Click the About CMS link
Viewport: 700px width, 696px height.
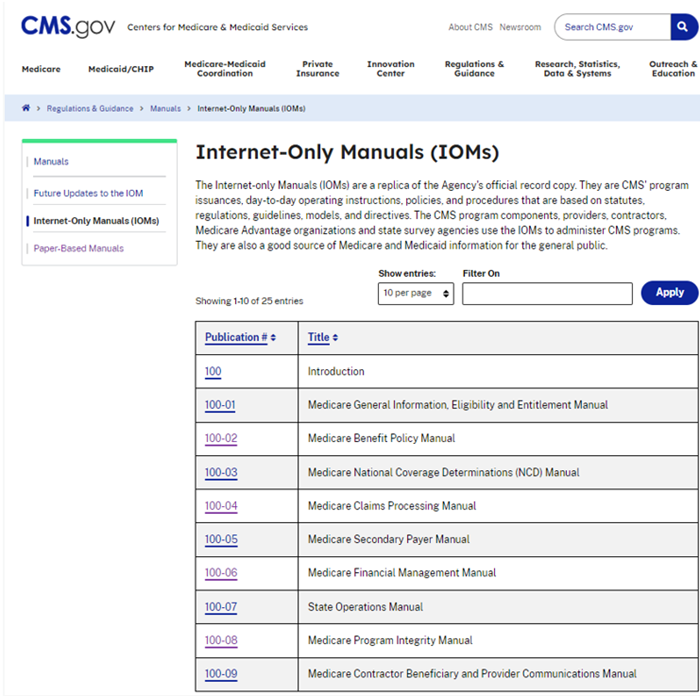[x=471, y=27]
